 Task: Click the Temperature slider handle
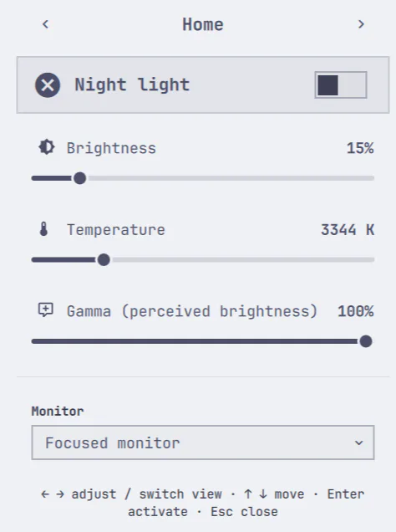(x=104, y=260)
